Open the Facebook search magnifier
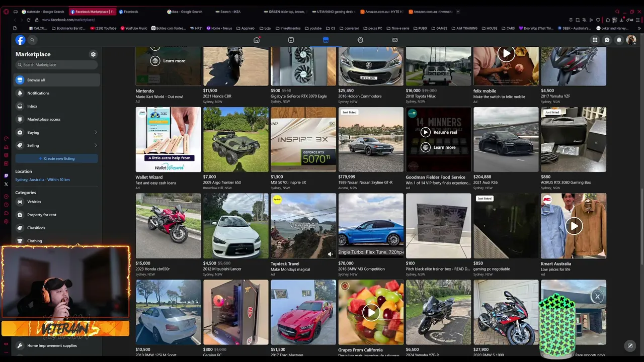The height and width of the screenshot is (362, 644). (32, 40)
